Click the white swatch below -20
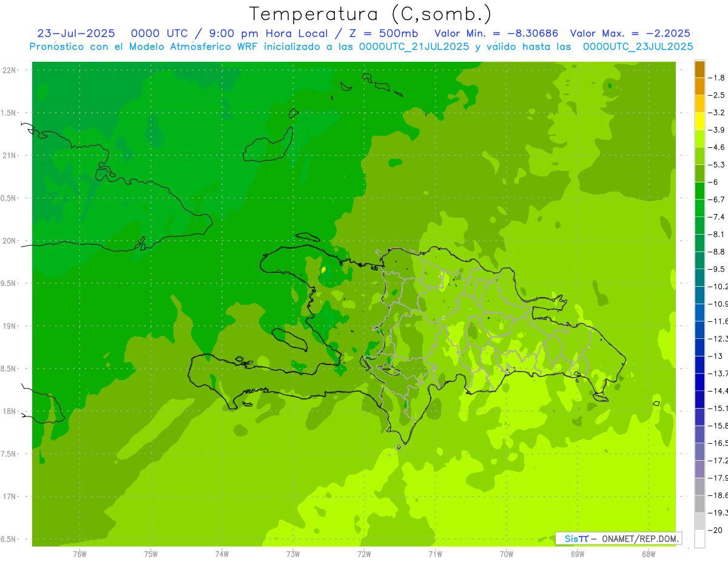The height and width of the screenshot is (562, 728). point(699,538)
